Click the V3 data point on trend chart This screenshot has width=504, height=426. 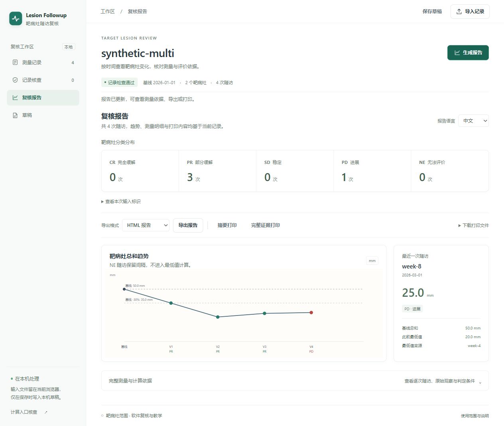[x=264, y=314]
